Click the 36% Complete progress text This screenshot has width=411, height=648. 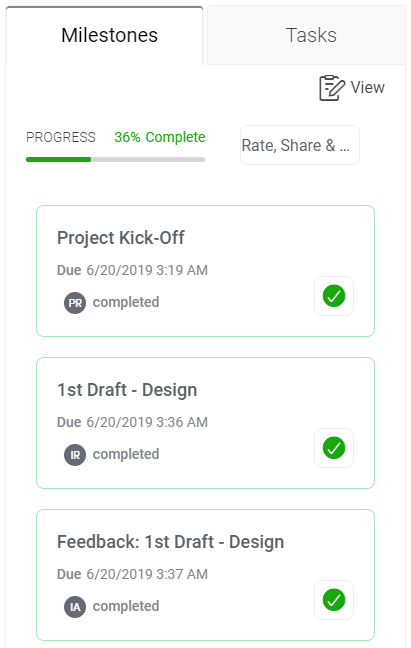[160, 137]
